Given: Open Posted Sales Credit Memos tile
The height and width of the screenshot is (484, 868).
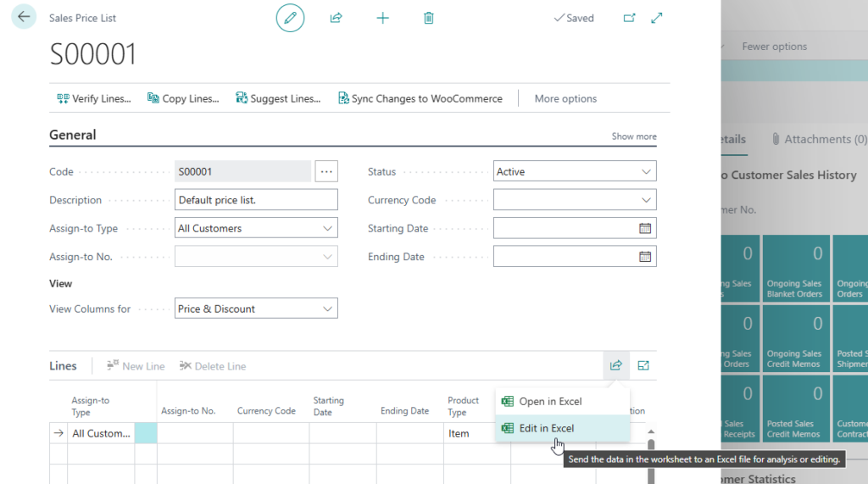Looking at the screenshot, I should pos(796,408).
